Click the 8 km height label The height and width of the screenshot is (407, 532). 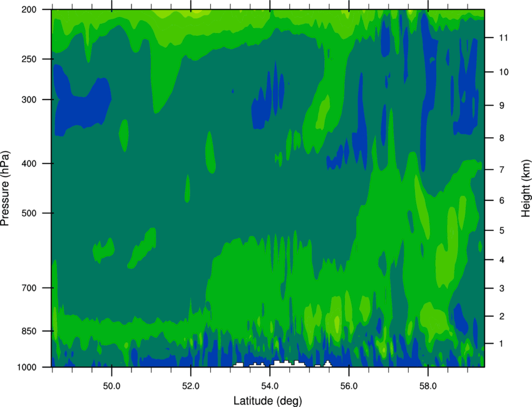502,138
